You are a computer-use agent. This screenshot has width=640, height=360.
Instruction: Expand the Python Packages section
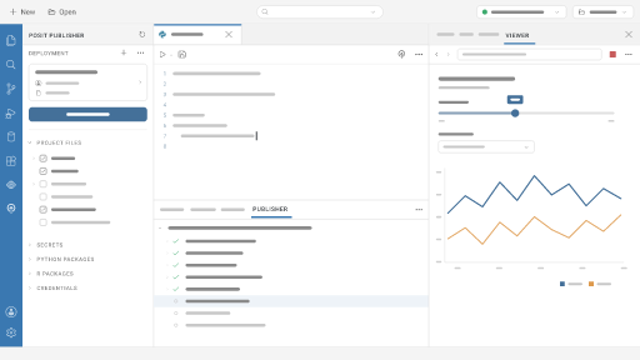[30, 259]
